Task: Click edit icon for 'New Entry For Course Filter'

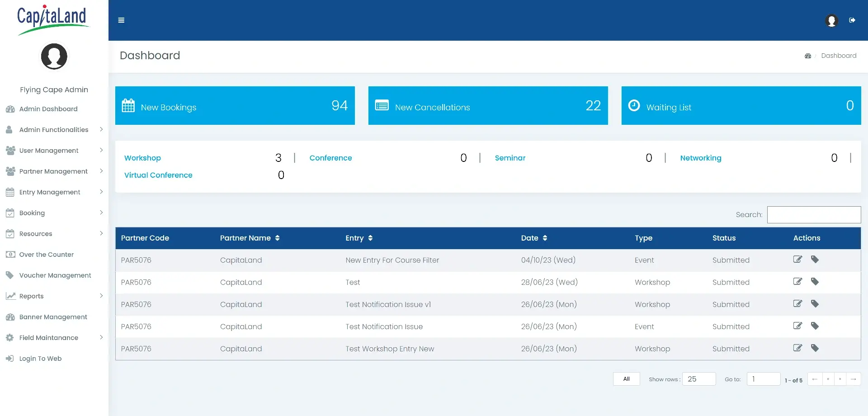Action: click(797, 260)
